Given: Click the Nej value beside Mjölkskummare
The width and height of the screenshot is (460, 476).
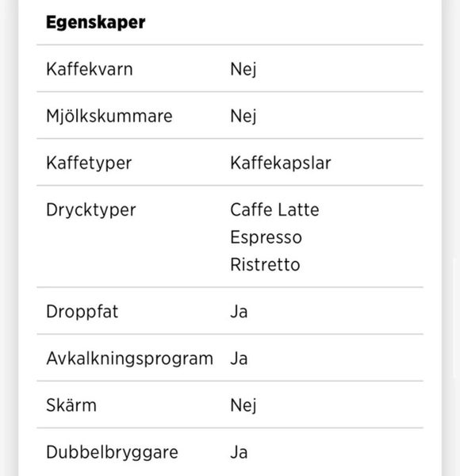Looking at the screenshot, I should (243, 117).
